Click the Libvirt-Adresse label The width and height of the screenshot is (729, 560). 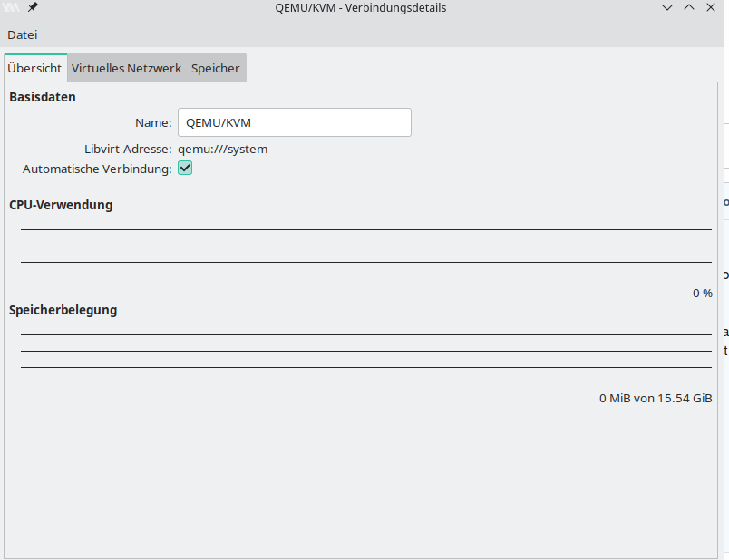tap(128, 150)
